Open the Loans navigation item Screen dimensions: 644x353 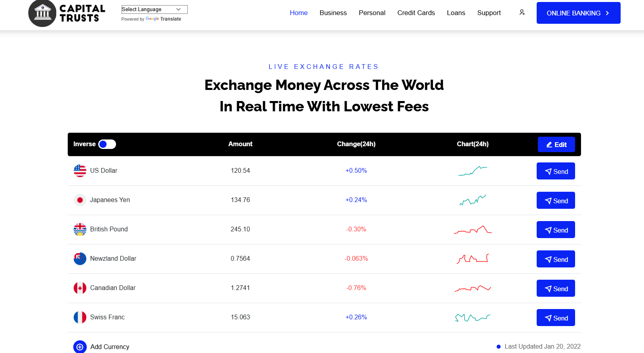pyautogui.click(x=456, y=13)
